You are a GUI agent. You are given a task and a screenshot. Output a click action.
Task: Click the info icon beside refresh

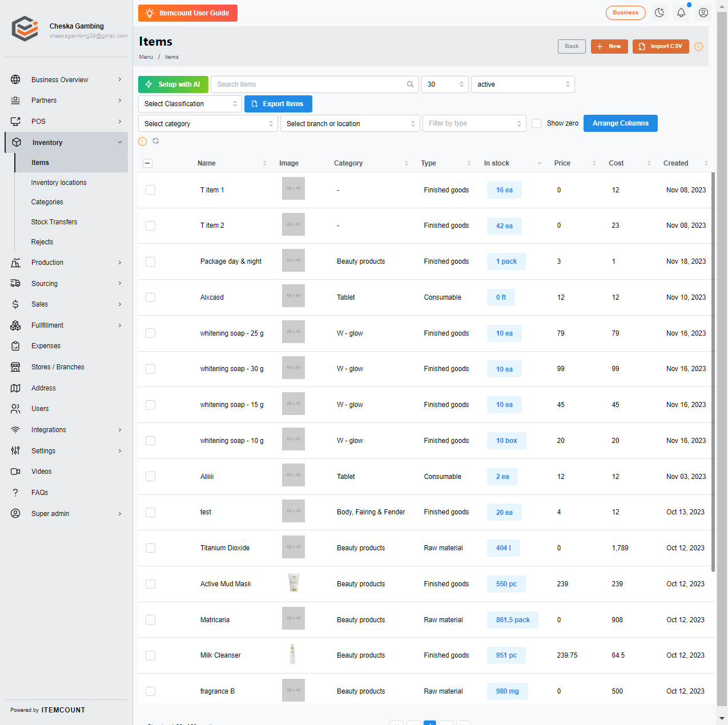tap(143, 141)
